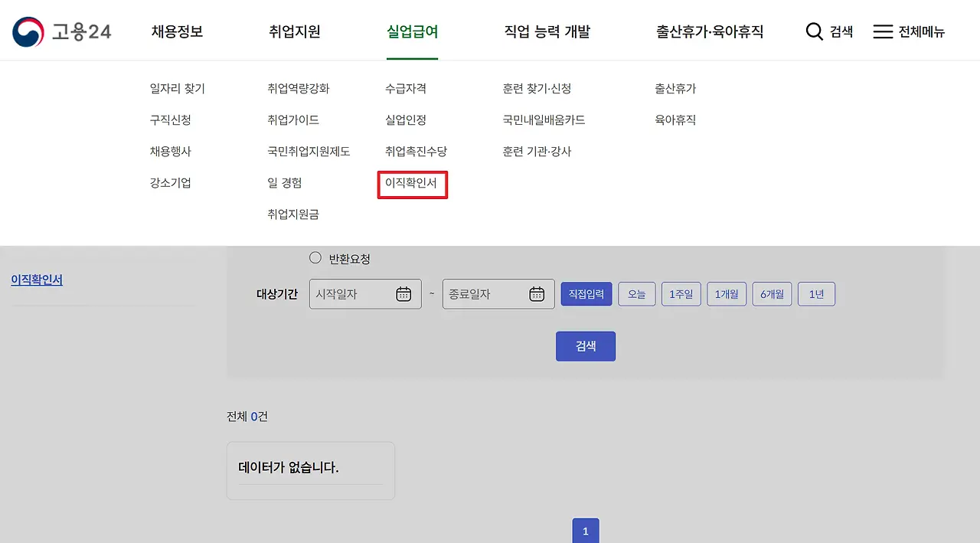Viewport: 980px width, 543px height.
Task: Select 실업인정 under 실업급여
Action: tap(406, 120)
